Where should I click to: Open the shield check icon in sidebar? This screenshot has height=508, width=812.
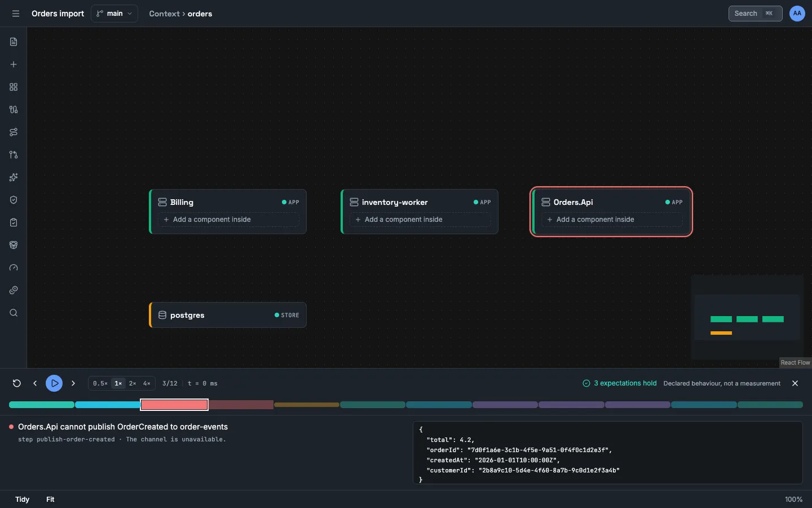click(14, 200)
